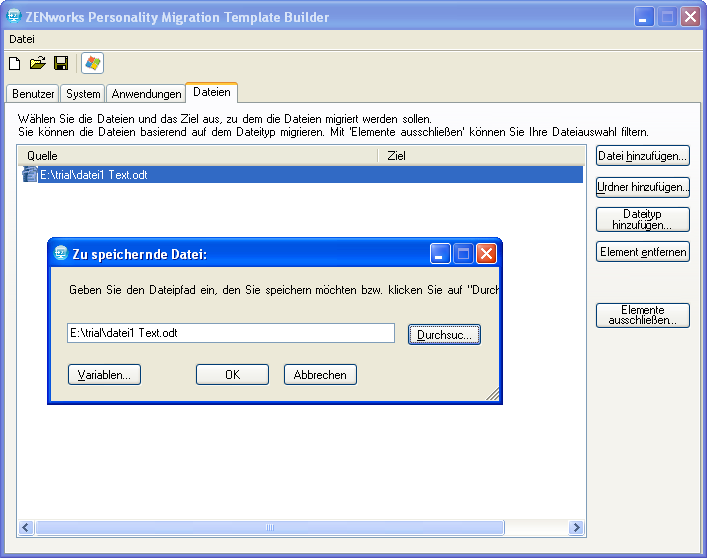
Task: Click the Quelle column header
Action: click(197, 156)
